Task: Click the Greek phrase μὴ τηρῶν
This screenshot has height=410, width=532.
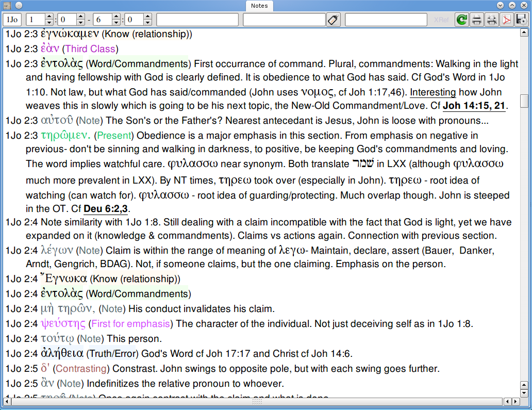Action: point(68,309)
